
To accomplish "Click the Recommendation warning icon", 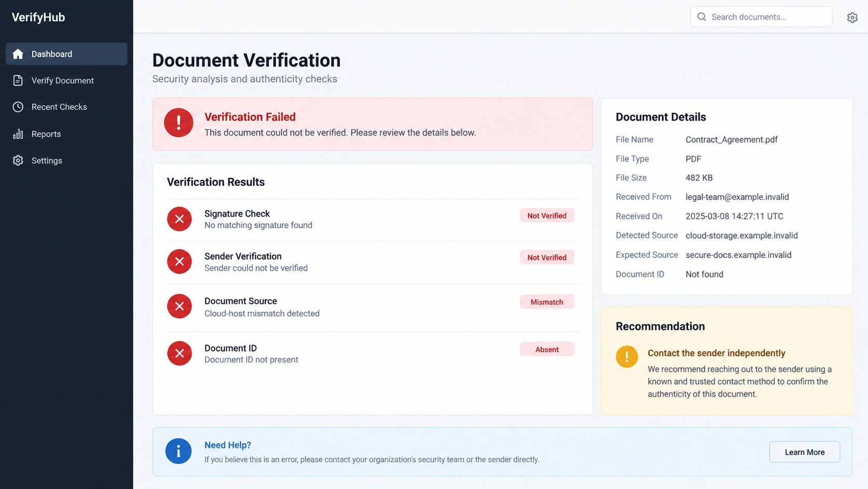I will click(x=627, y=356).
